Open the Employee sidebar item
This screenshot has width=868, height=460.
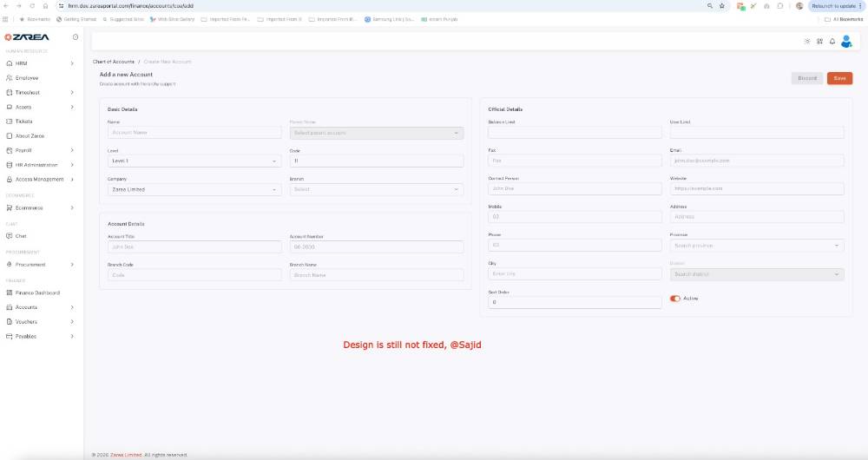41,78
